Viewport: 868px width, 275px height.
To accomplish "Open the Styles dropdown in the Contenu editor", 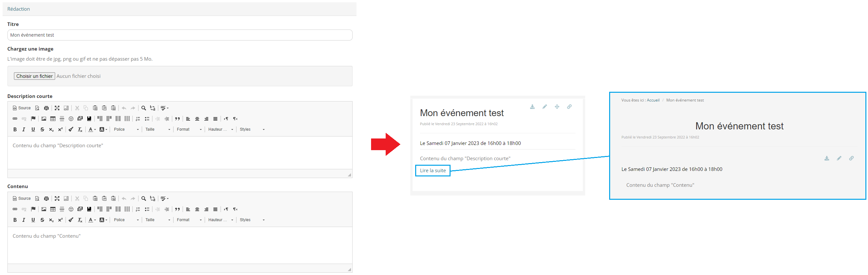I will [252, 220].
